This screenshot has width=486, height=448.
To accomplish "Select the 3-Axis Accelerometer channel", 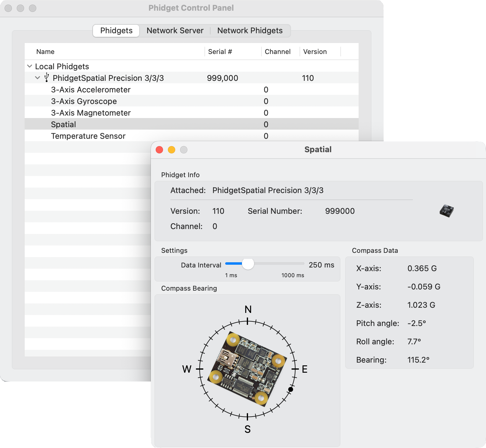I will [x=91, y=90].
